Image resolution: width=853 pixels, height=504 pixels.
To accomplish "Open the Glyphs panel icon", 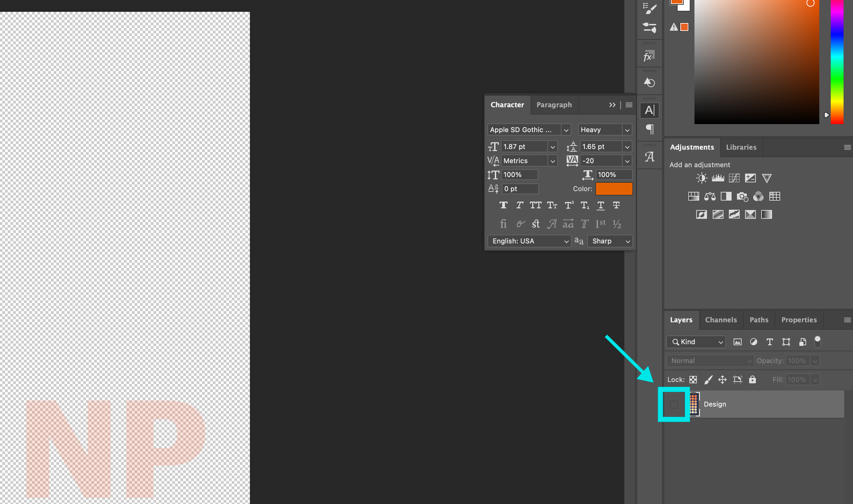I will 650,156.
